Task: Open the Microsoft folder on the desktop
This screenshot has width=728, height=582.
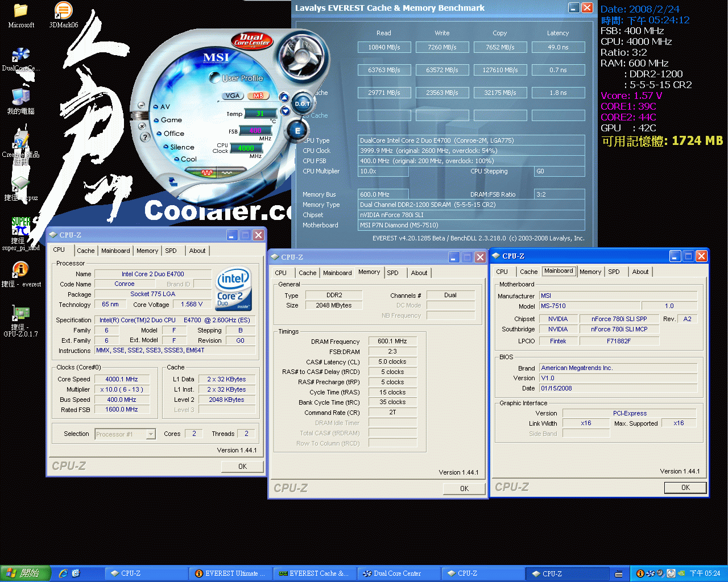Action: pos(21,15)
